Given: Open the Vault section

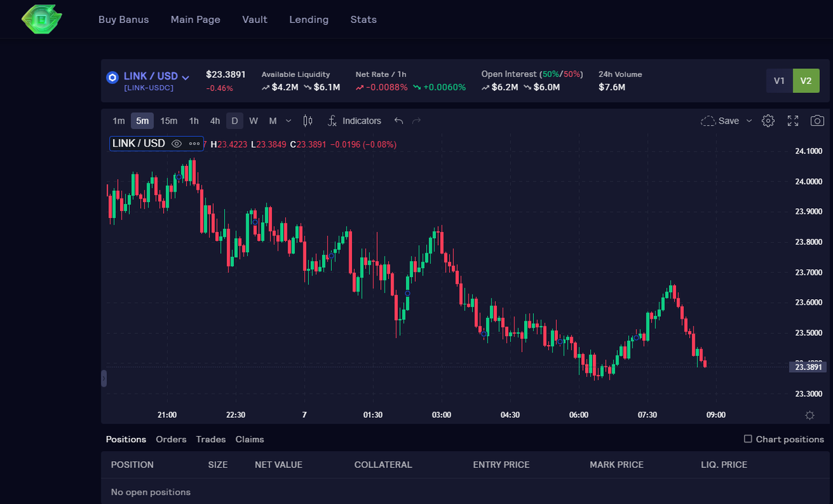Looking at the screenshot, I should click(255, 19).
